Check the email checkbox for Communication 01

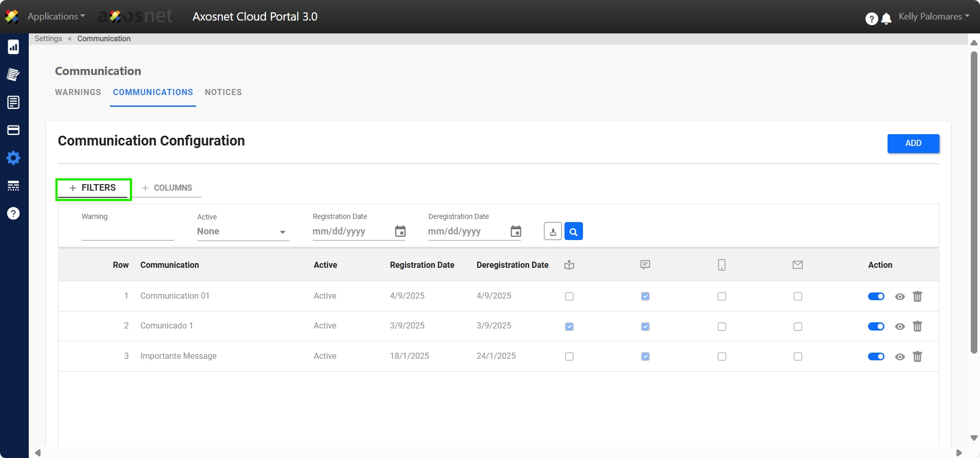click(x=797, y=297)
